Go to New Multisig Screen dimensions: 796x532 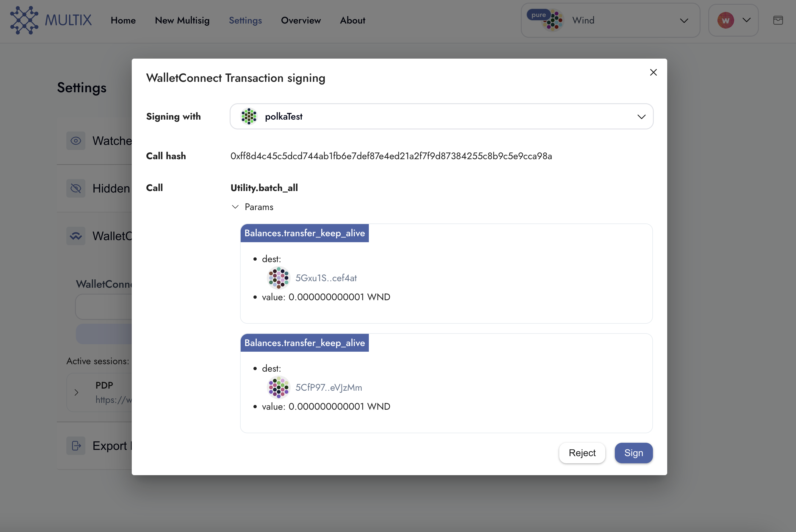(182, 20)
